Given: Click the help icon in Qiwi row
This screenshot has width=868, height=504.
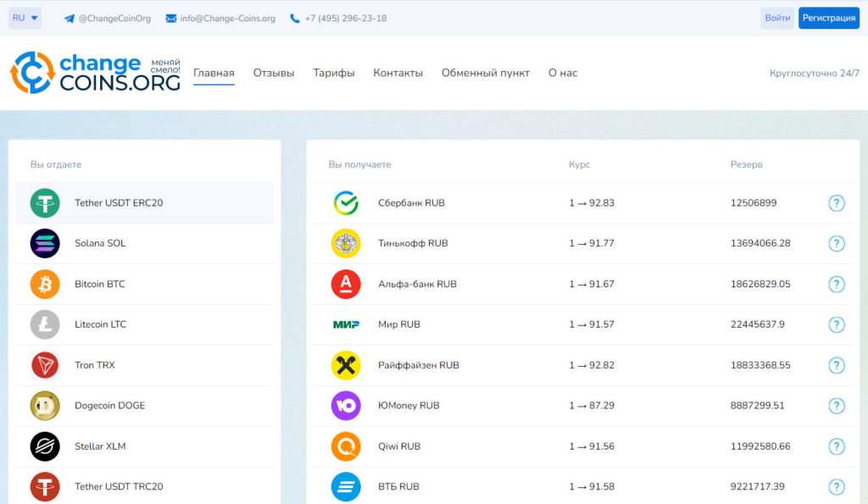Looking at the screenshot, I should pyautogui.click(x=837, y=446).
